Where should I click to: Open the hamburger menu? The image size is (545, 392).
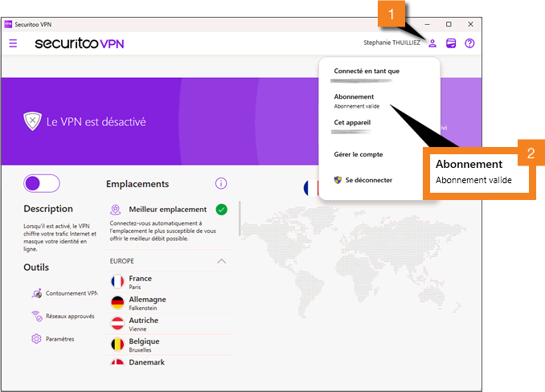coord(13,43)
